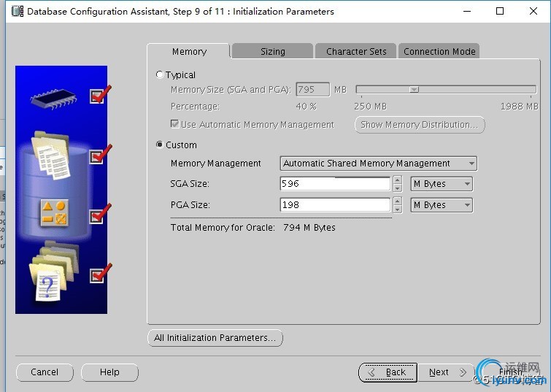Click the shapes icon on the database cylinder
The image size is (551, 392).
[54, 213]
